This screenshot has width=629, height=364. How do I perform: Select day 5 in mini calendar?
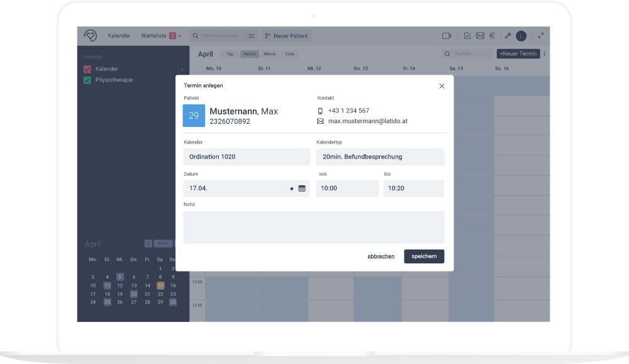pyautogui.click(x=120, y=277)
